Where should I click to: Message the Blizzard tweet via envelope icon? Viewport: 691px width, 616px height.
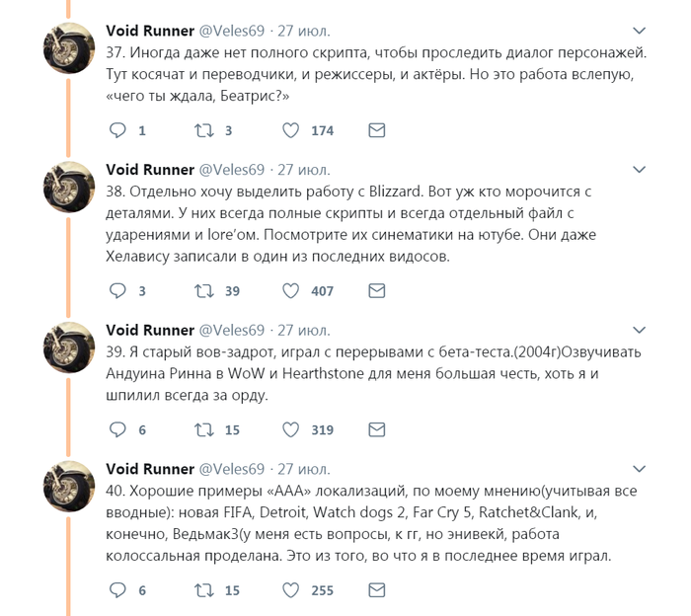pos(376,291)
